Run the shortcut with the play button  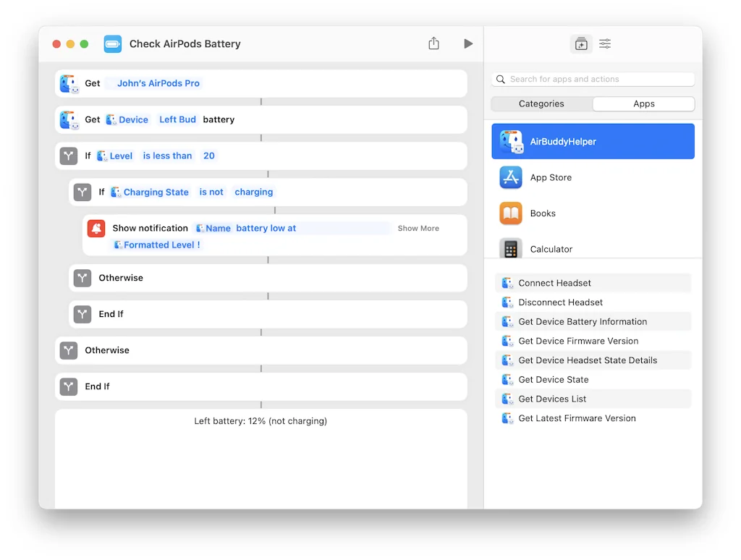(468, 44)
